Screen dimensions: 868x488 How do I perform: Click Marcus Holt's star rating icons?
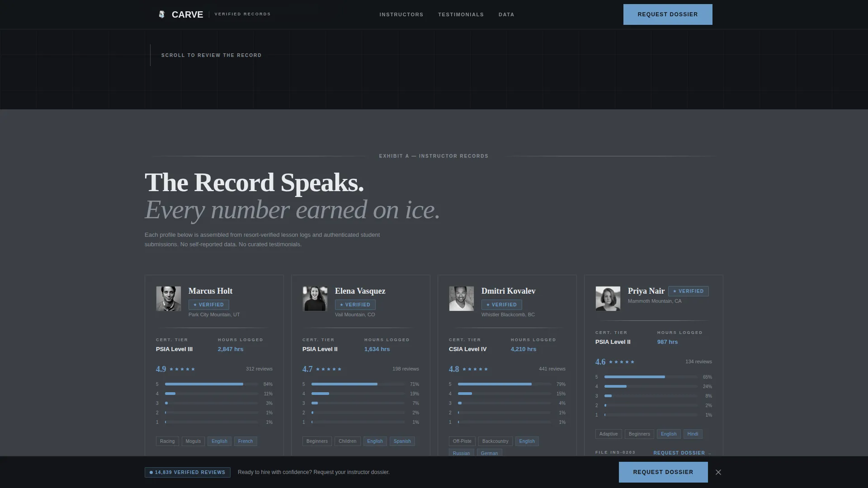point(182,369)
